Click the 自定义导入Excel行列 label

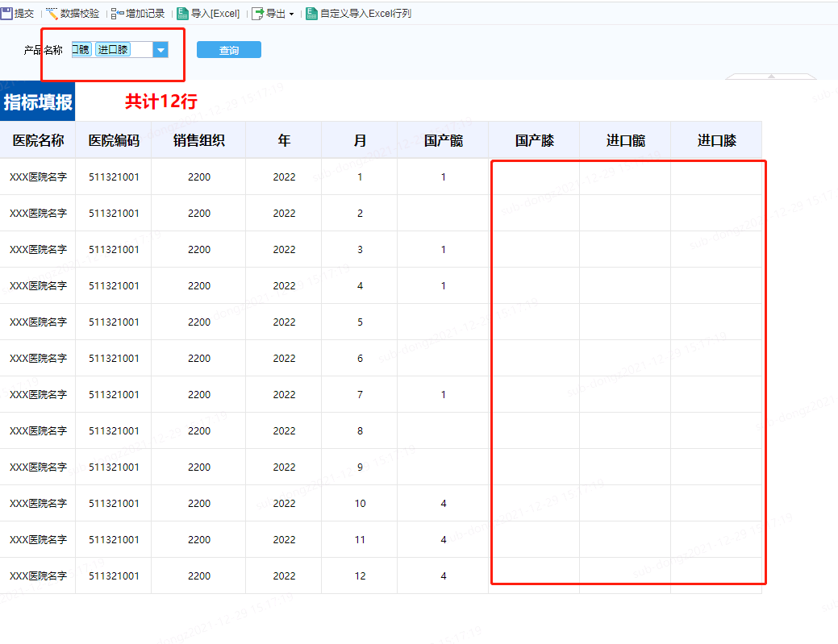365,14
